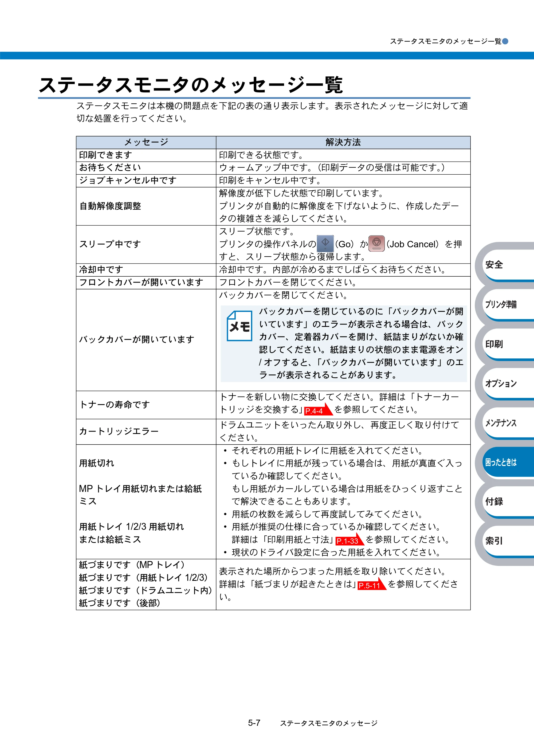The height and width of the screenshot is (756, 534).
Task: Click the page number 5-7 in the footer
Action: [254, 723]
